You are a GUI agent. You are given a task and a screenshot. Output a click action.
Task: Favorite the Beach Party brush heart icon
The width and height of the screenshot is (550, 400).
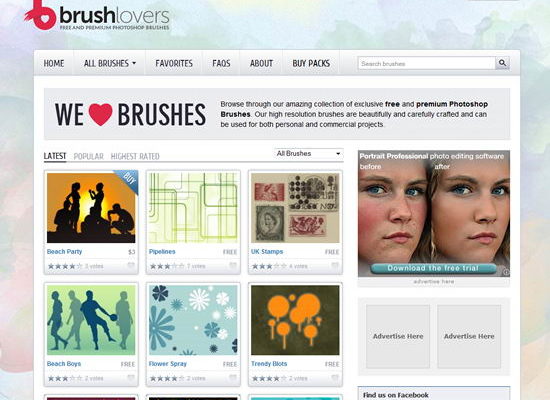coord(131,266)
